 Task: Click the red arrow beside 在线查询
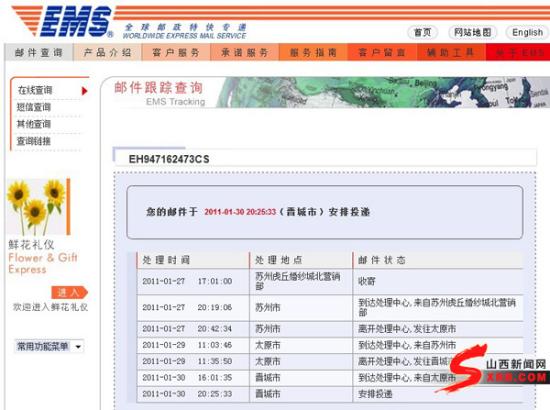click(x=84, y=91)
